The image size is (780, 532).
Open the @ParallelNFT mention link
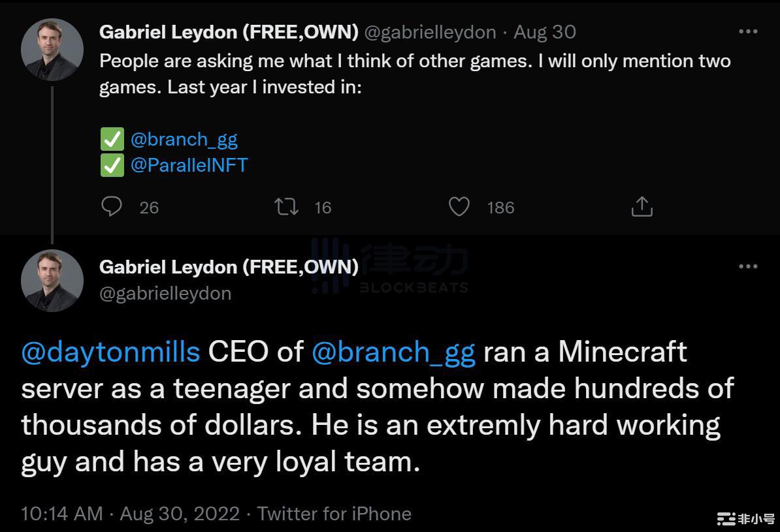pos(189,165)
